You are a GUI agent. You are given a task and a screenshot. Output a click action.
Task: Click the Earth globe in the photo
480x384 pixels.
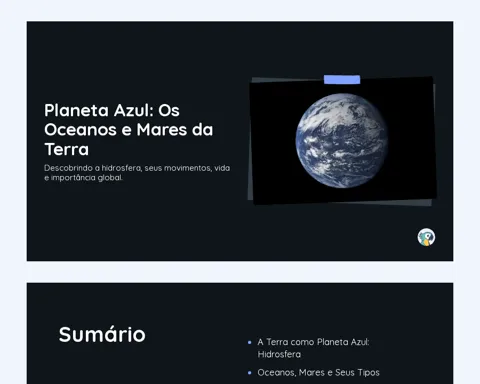[x=342, y=141]
